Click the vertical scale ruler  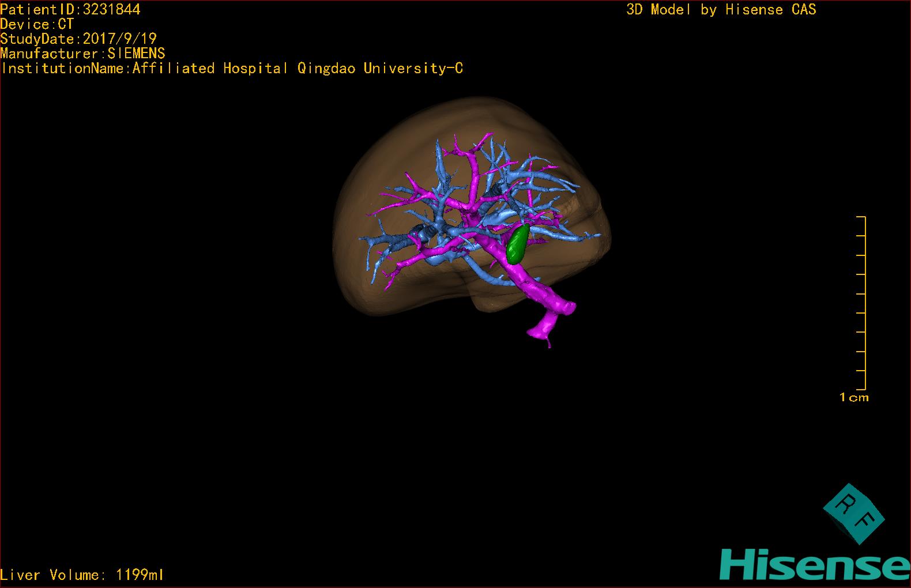click(861, 303)
